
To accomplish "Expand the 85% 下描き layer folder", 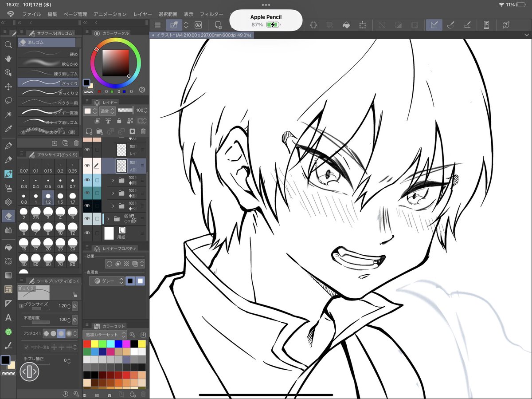I will [108, 219].
